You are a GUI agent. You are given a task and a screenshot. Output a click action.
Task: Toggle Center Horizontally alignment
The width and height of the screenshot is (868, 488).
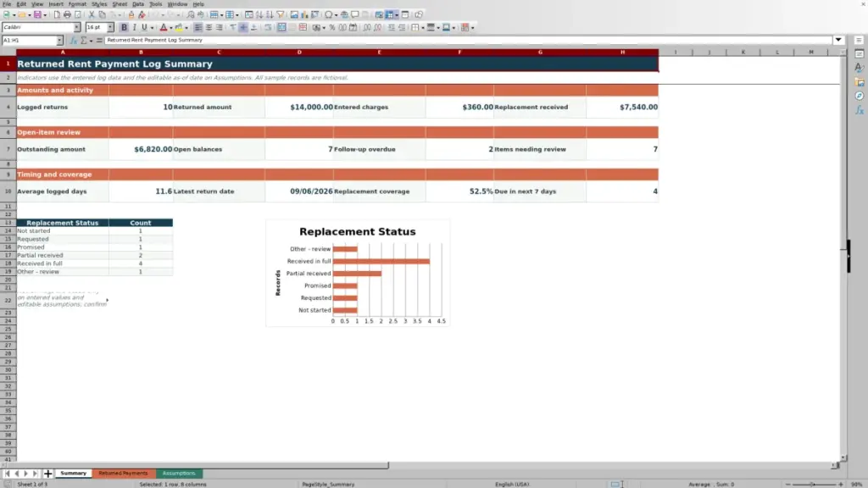pos(209,27)
